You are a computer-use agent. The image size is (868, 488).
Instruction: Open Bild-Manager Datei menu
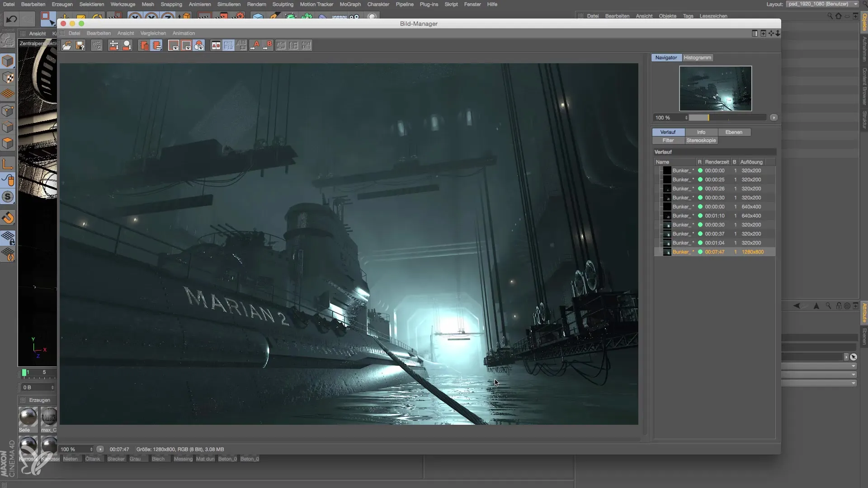point(74,33)
